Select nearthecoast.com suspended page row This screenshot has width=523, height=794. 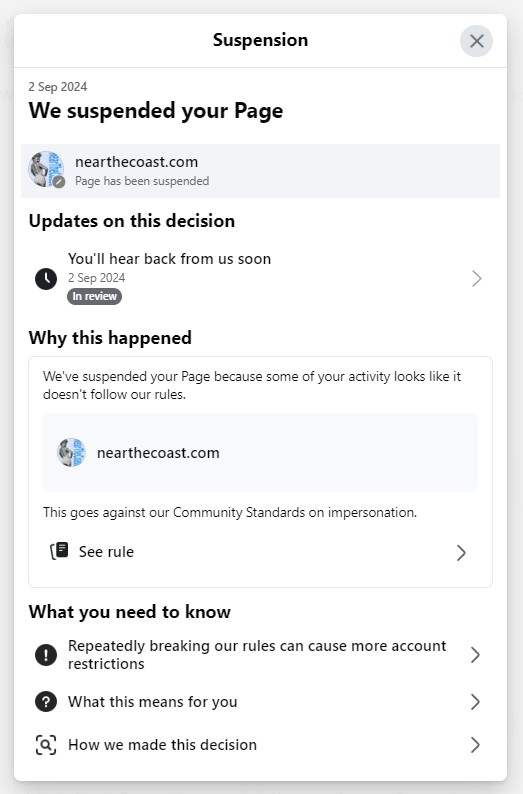(x=260, y=171)
